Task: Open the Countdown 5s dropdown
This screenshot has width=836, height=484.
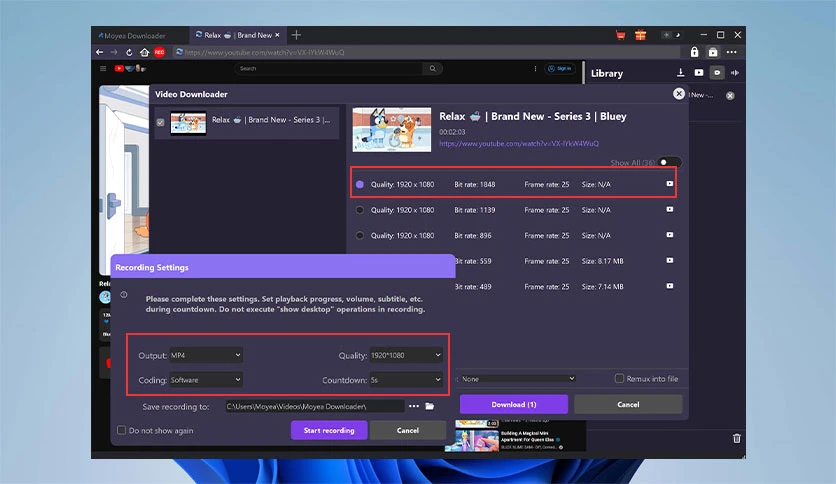Action: coord(406,380)
